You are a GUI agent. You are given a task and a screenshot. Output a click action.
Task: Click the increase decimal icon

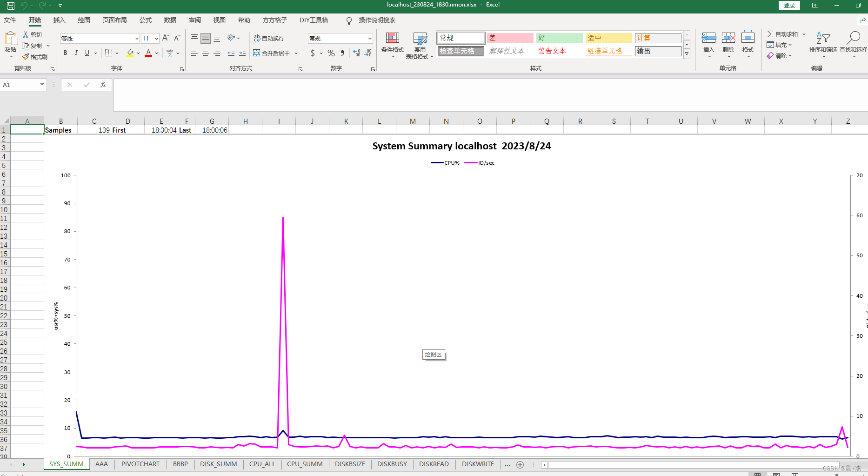(357, 53)
